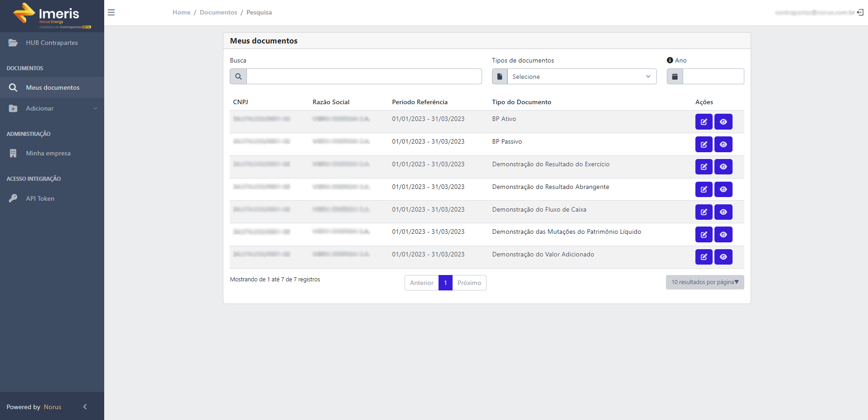The width and height of the screenshot is (868, 420).
Task: Click the Documentos breadcrumb link
Action: click(218, 12)
